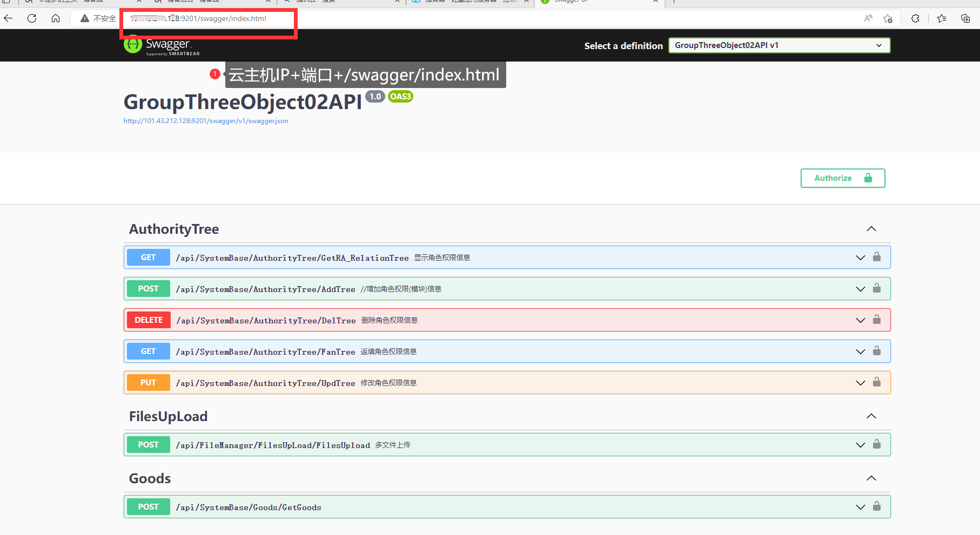Image resolution: width=980 pixels, height=535 pixels.
Task: Expand the DELETE DelTree endpoint details
Action: click(x=860, y=320)
